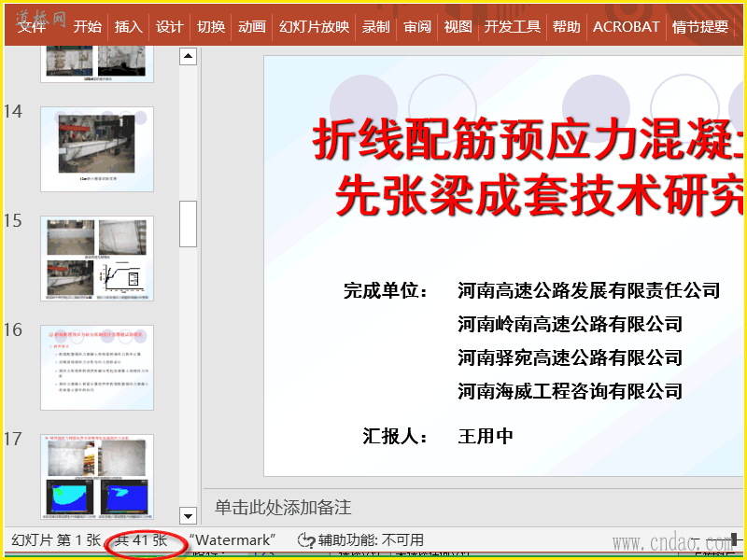Switch to the 开始 ribbon tab
The width and height of the screenshot is (747, 560).
point(87,27)
